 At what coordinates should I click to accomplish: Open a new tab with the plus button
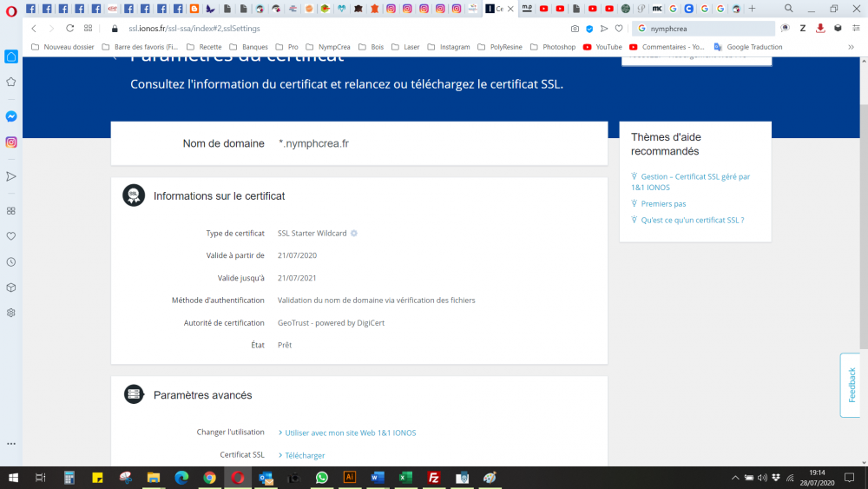(x=752, y=9)
